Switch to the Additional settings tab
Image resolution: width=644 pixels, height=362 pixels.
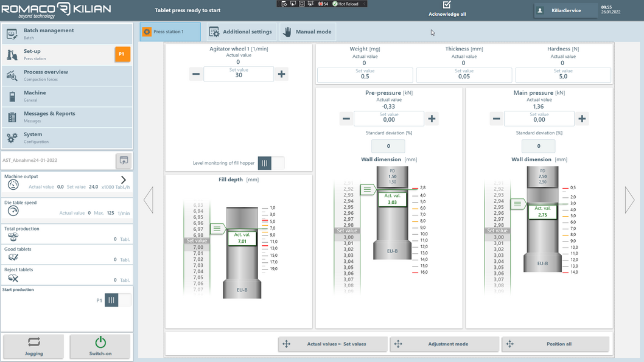[240, 32]
